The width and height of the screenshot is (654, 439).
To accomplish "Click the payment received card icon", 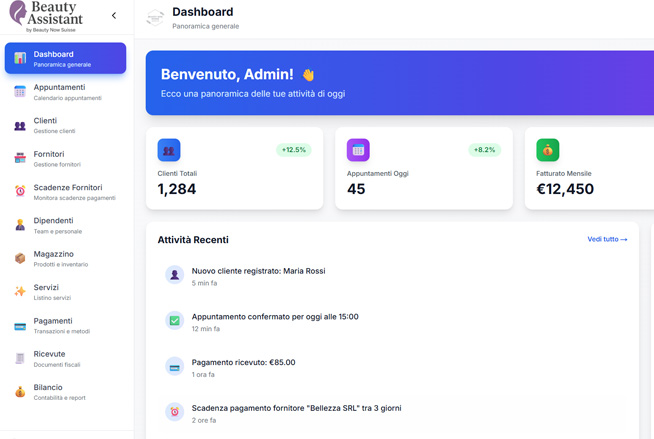I will (x=175, y=366).
